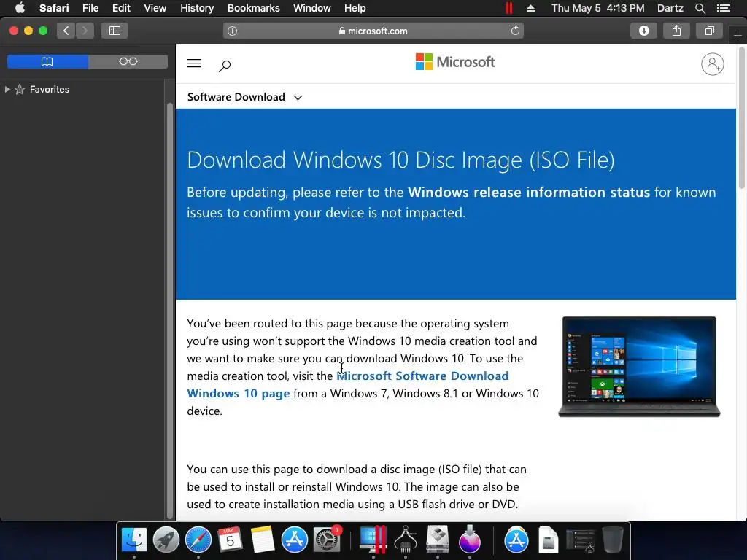
Task: Click the page vertical scrollbar
Action: point(742,119)
